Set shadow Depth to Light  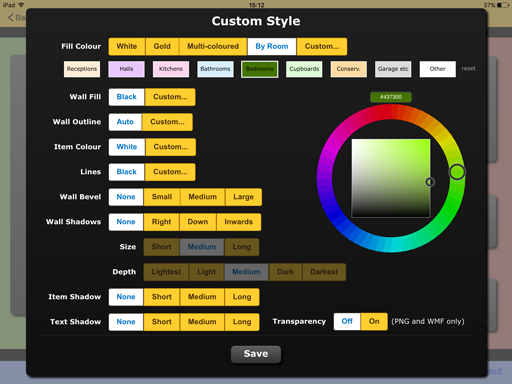[x=207, y=272]
